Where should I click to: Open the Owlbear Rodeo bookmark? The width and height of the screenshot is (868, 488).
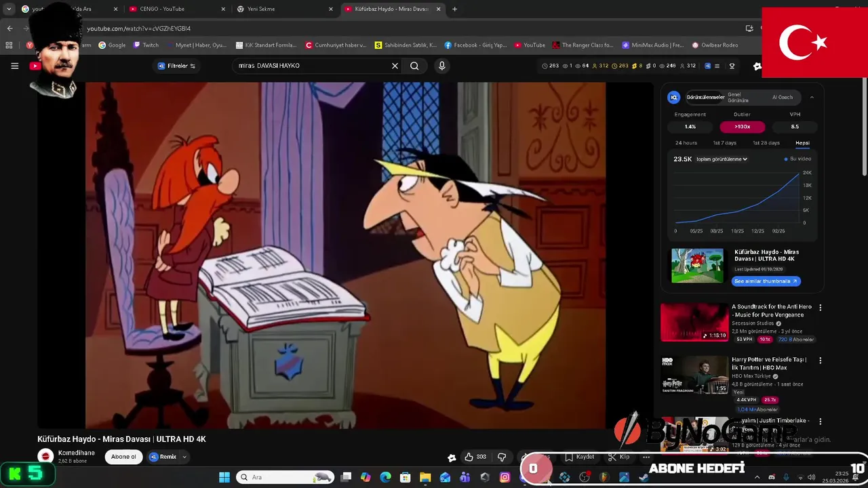pyautogui.click(x=715, y=45)
